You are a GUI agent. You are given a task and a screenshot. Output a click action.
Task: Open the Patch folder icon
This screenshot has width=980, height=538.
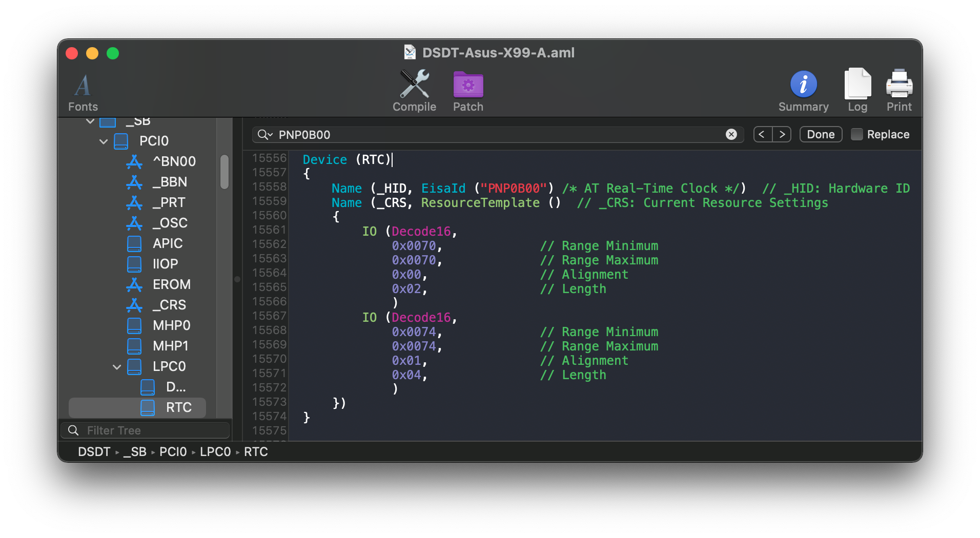(468, 85)
